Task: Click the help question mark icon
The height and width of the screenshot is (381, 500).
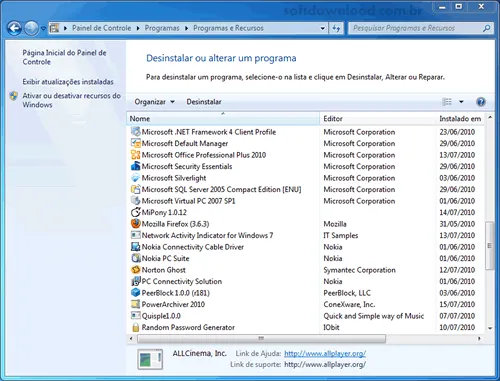Action: [x=481, y=102]
